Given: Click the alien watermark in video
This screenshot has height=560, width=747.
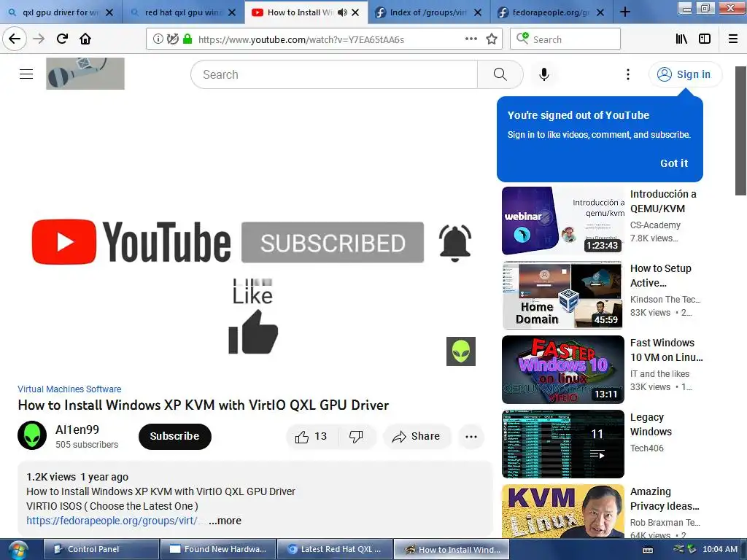Looking at the screenshot, I should [461, 351].
